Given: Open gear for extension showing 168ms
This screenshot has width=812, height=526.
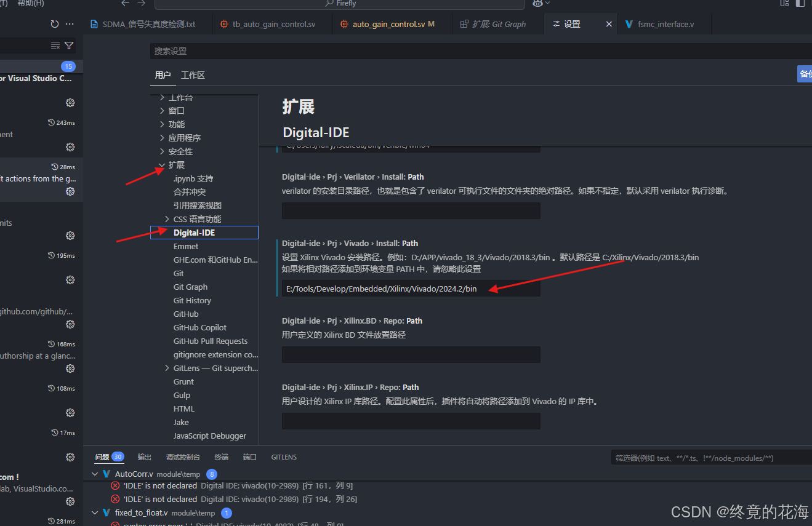Looking at the screenshot, I should tap(70, 369).
